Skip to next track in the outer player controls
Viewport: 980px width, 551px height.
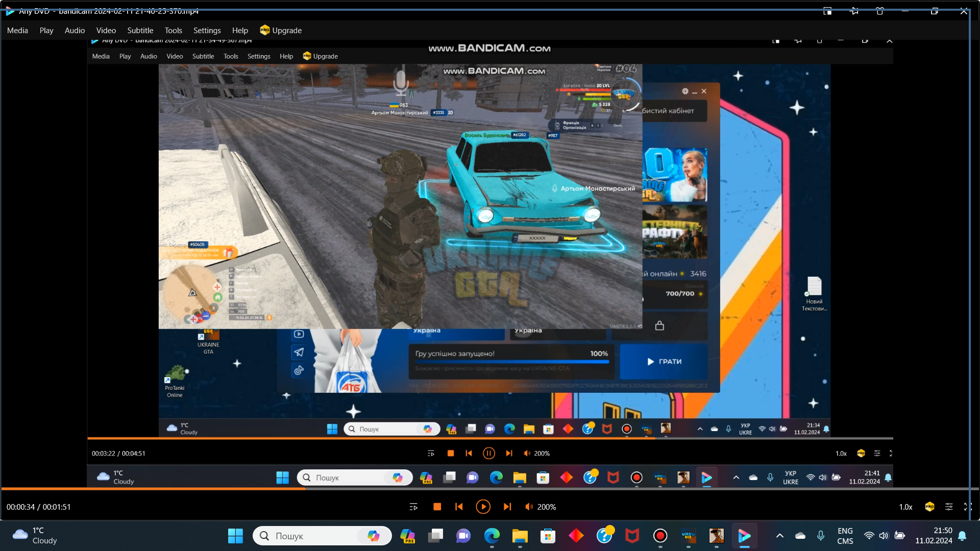pos(507,507)
